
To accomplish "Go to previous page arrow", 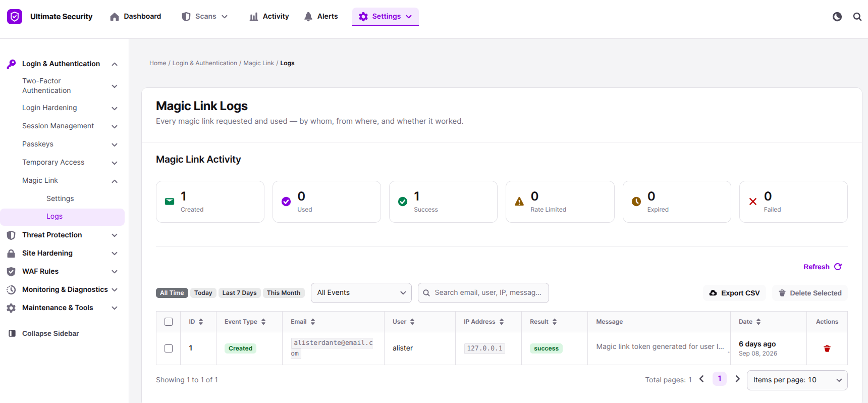I will point(701,379).
